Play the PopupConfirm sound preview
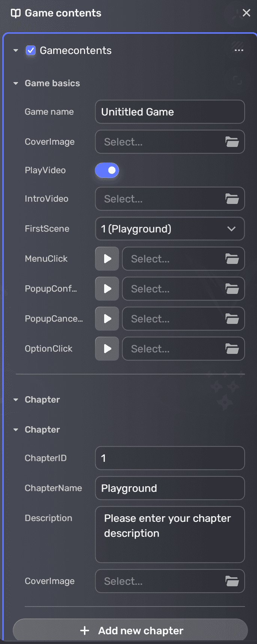Viewport: 257px width, 644px height. pyautogui.click(x=107, y=289)
